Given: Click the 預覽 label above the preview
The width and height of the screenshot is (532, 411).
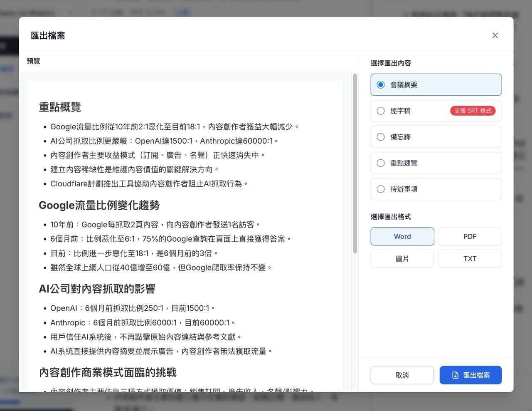Looking at the screenshot, I should click(33, 61).
